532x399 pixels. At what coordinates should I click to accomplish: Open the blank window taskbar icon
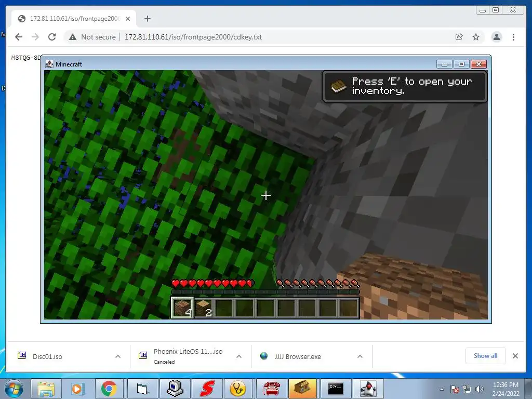142,389
